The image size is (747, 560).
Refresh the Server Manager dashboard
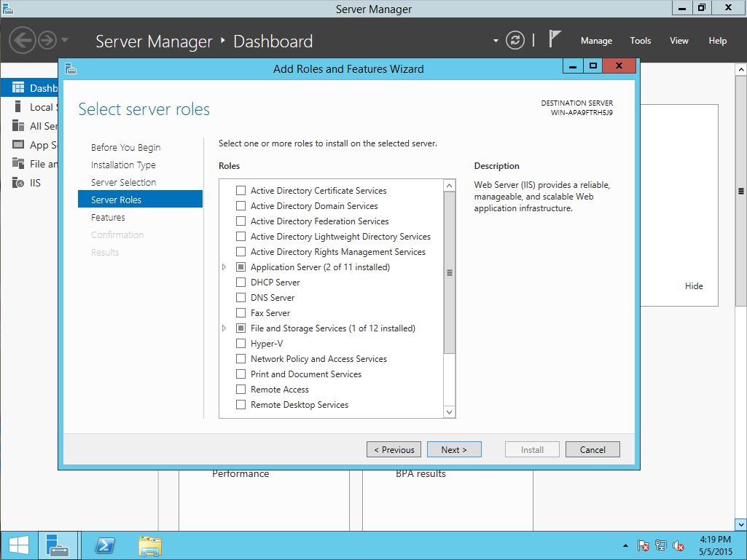tap(515, 41)
